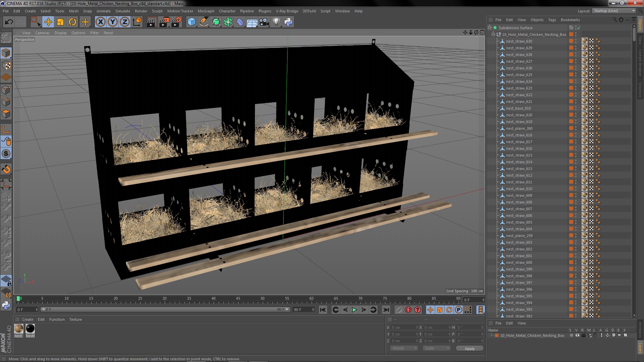The width and height of the screenshot is (644, 362).
Task: Select nest_base_010 in object list
Action: pos(518,108)
